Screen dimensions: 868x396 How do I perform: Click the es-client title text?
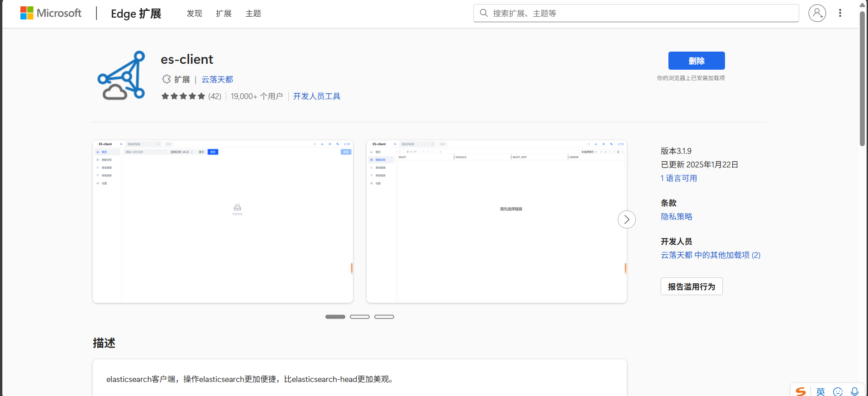[187, 59]
